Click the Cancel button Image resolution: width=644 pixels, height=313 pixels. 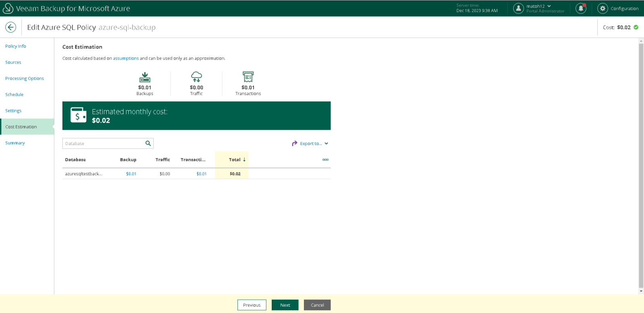coord(317,305)
